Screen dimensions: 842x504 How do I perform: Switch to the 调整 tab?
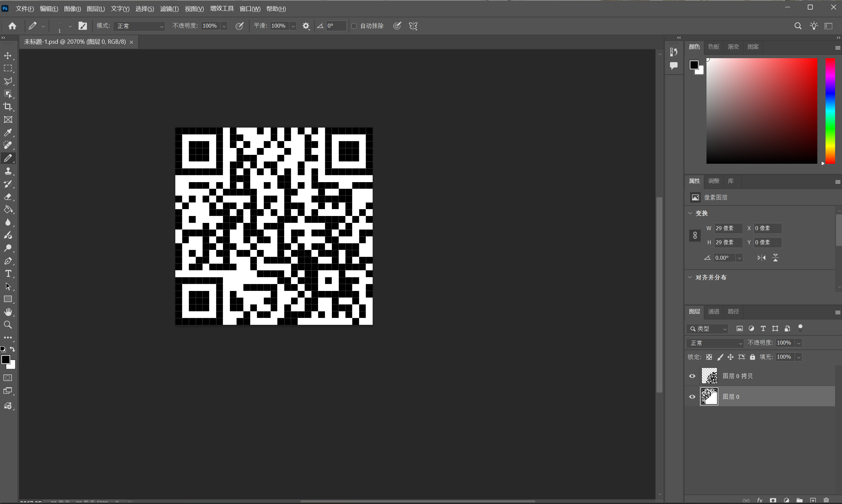click(x=714, y=181)
